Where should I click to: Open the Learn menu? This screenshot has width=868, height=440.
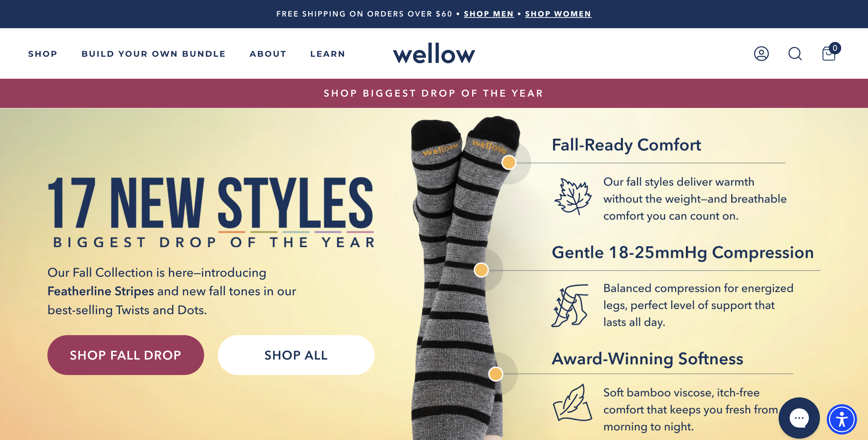coord(328,54)
